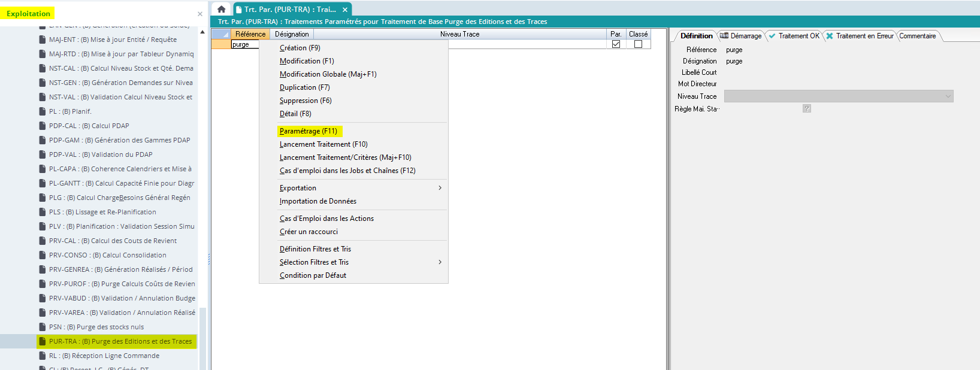Click the Traitement OK checkmark icon
This screenshot has width=980, height=370.
pos(772,36)
